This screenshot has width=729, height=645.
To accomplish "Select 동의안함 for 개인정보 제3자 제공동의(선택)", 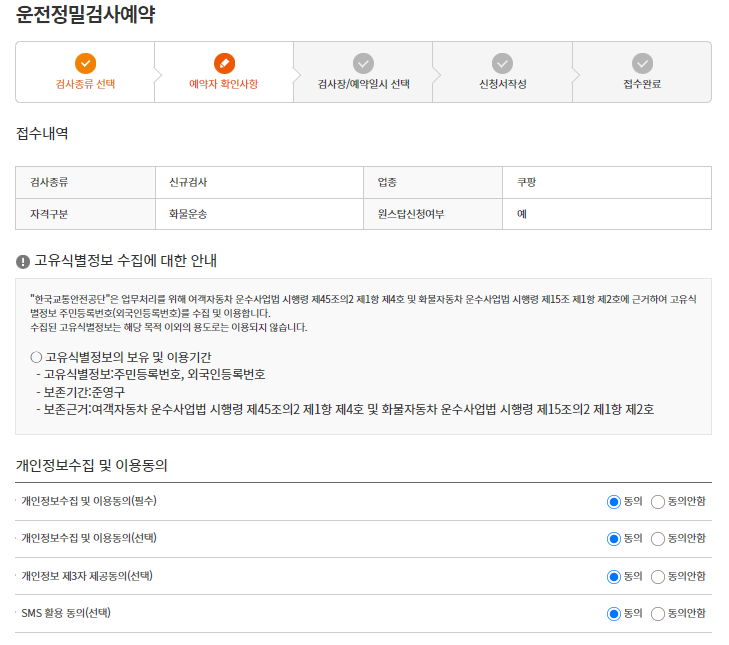I will click(x=657, y=577).
